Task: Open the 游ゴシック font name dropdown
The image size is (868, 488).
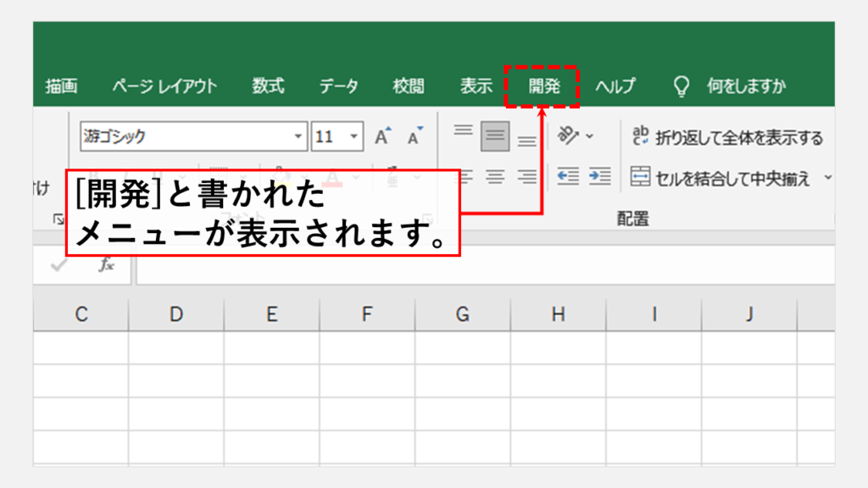Action: 298,136
